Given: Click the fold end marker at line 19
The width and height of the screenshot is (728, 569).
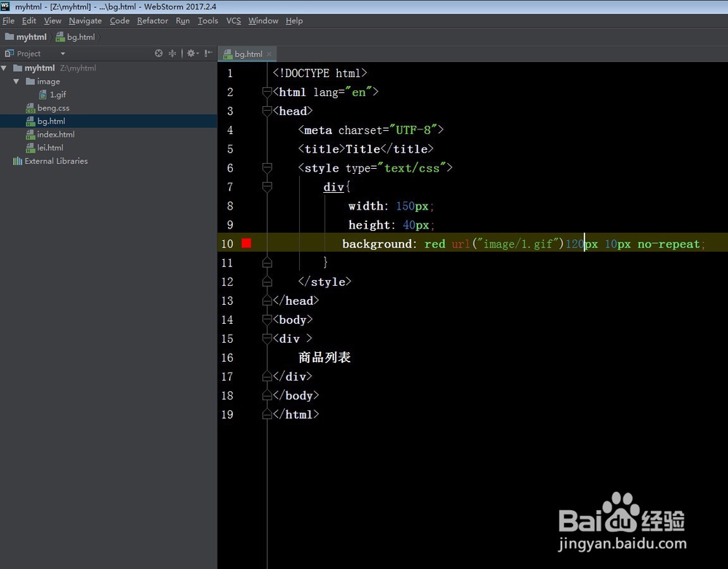Looking at the screenshot, I should coord(267,414).
